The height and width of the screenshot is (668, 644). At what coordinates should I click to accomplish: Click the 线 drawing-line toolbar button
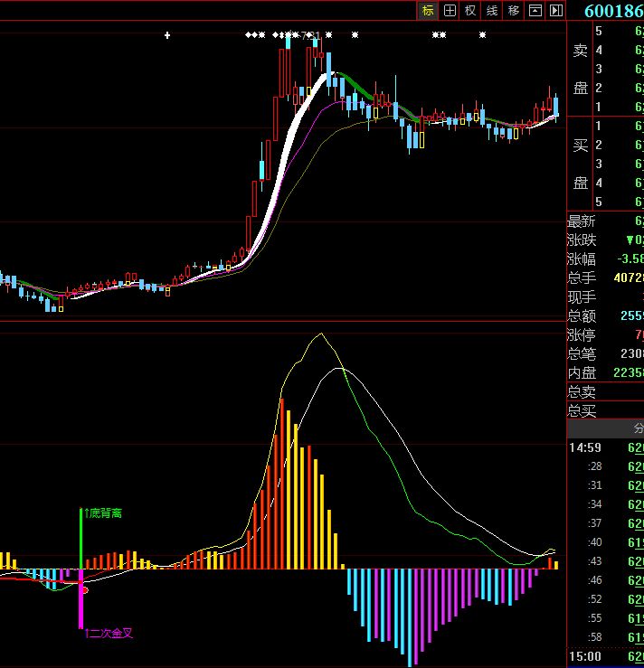coord(492,11)
